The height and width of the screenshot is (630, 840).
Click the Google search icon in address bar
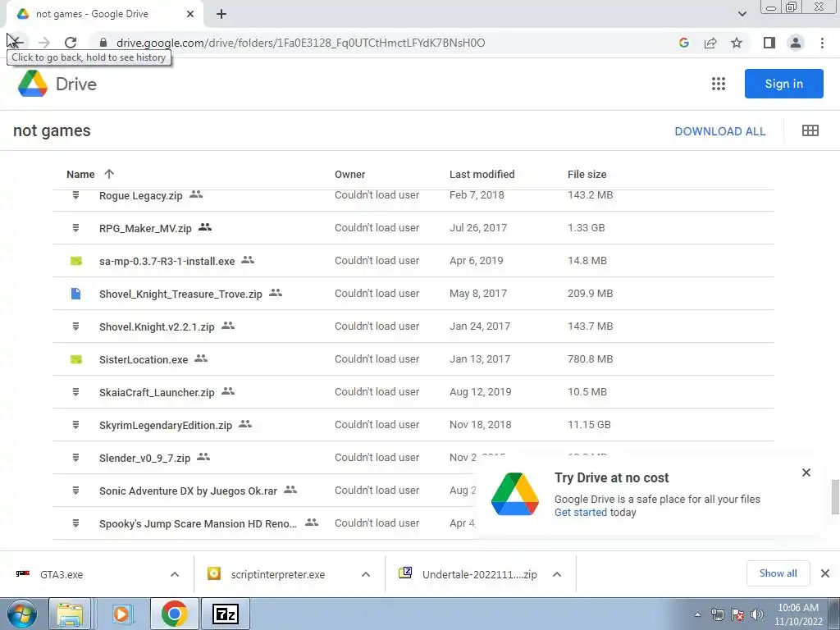pyautogui.click(x=683, y=43)
